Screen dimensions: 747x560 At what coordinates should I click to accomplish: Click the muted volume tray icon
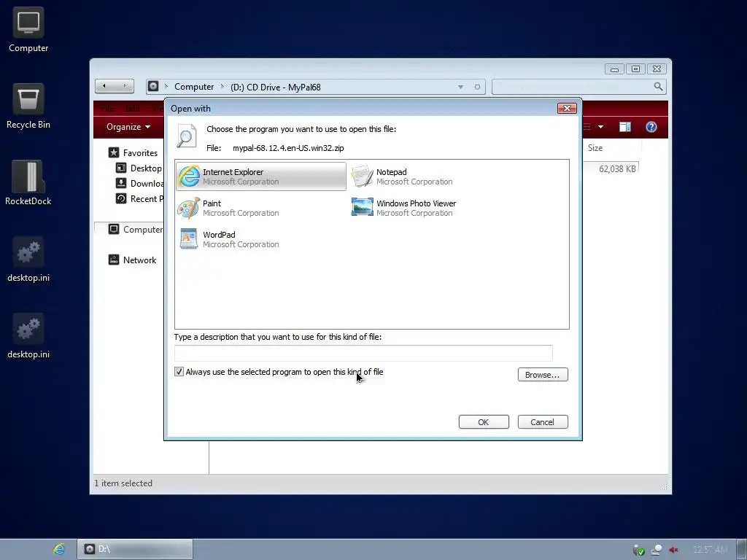coord(673,550)
